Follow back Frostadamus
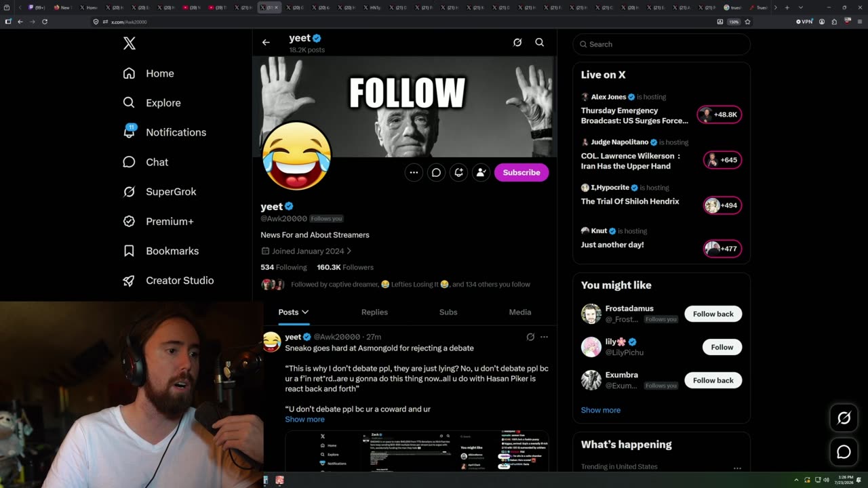 point(713,314)
